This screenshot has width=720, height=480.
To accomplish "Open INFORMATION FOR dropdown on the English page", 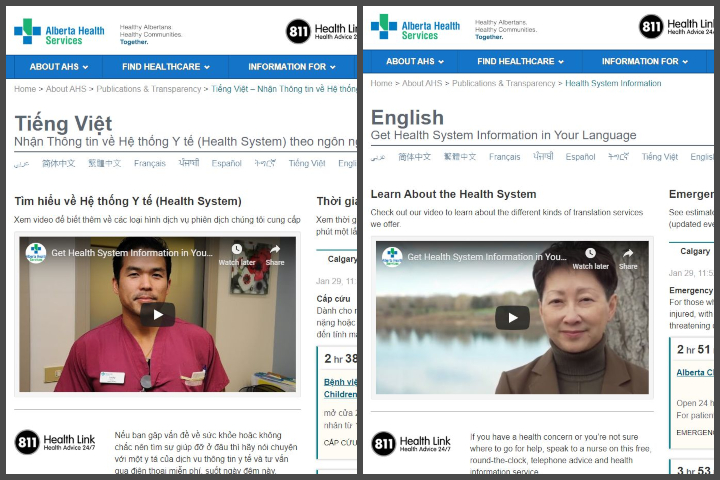I will tap(645, 61).
